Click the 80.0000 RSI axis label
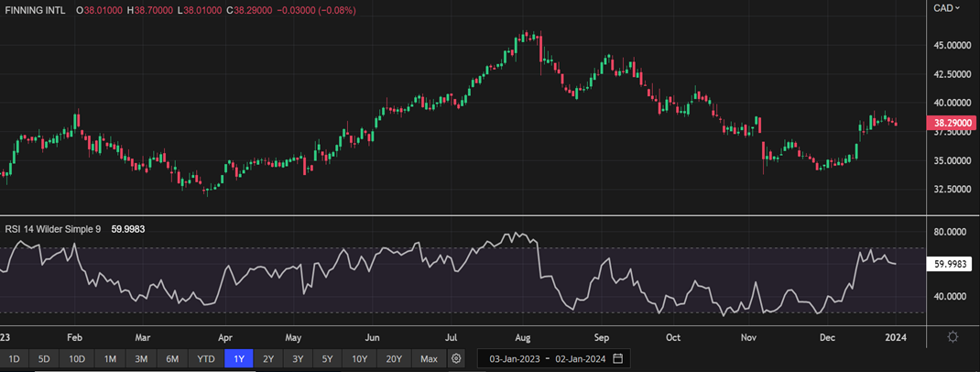 coord(952,232)
